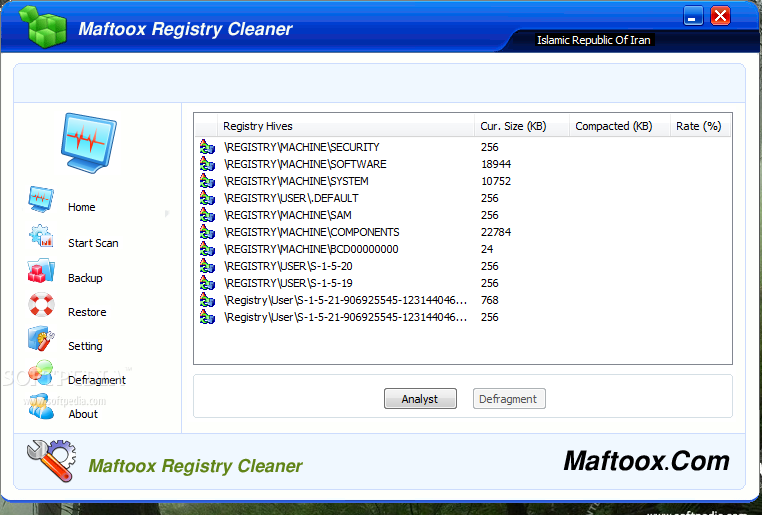This screenshot has width=762, height=515.
Task: Sort by the Registry Hives column header
Action: [345, 126]
